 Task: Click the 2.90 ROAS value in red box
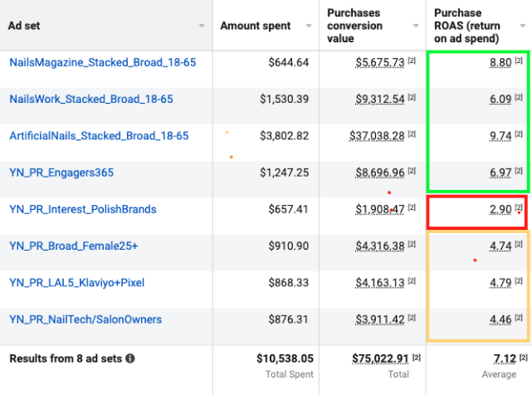500,210
